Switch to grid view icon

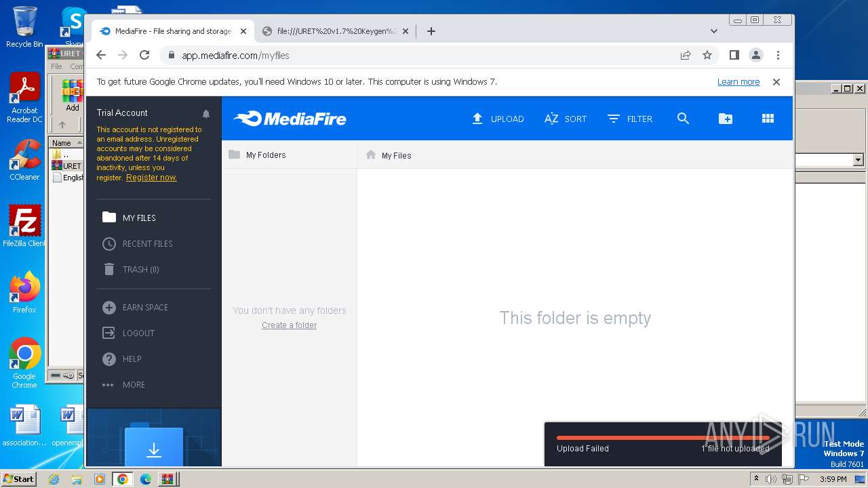(768, 119)
